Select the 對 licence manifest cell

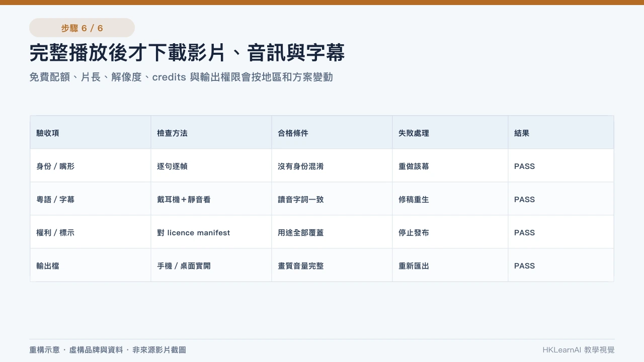click(211, 232)
